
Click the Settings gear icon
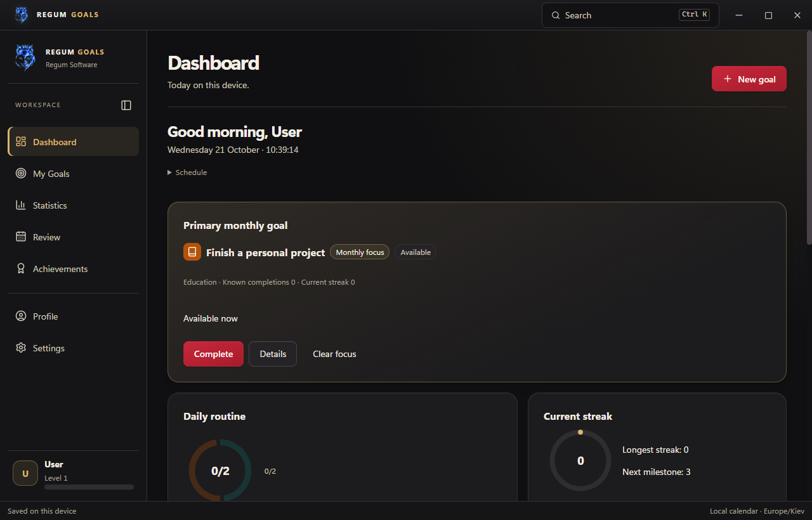pyautogui.click(x=21, y=348)
